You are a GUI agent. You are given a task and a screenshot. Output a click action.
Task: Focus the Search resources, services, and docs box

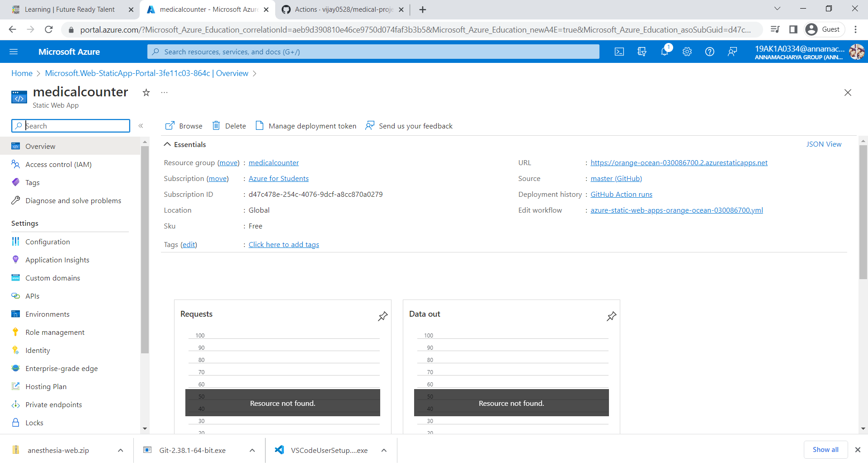(x=373, y=52)
